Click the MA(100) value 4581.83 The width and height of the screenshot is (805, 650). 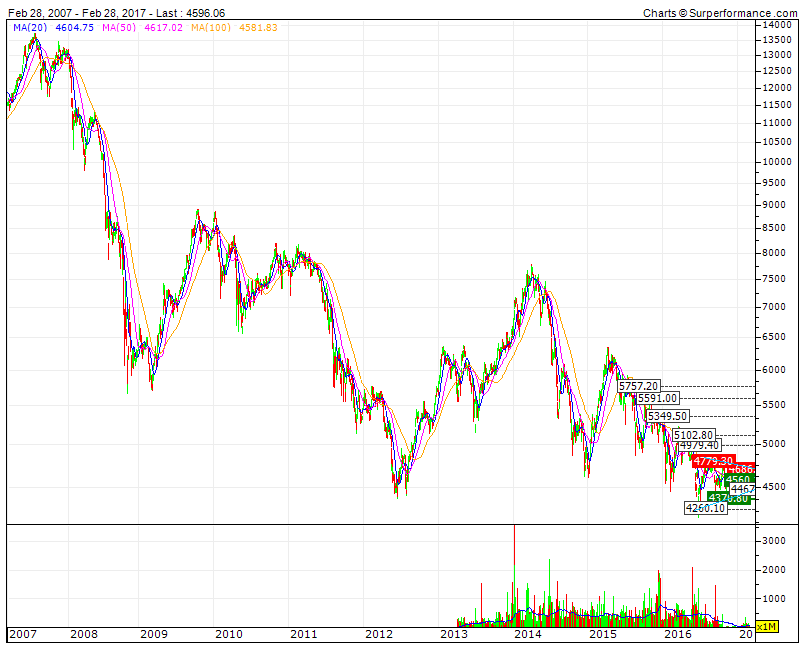(258, 27)
